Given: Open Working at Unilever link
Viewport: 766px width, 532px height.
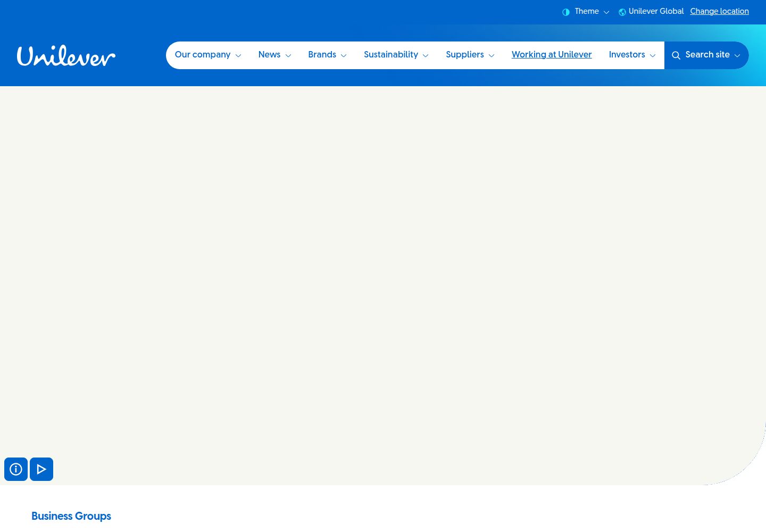Looking at the screenshot, I should 552,55.
